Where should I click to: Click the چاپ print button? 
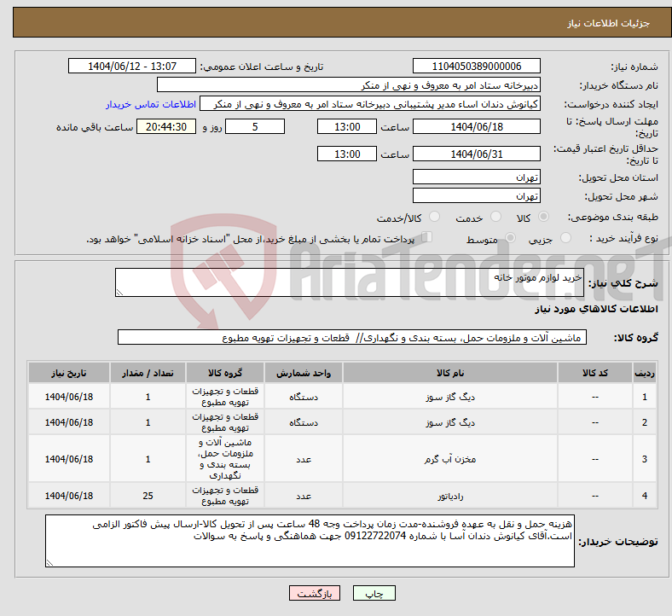coord(374,593)
